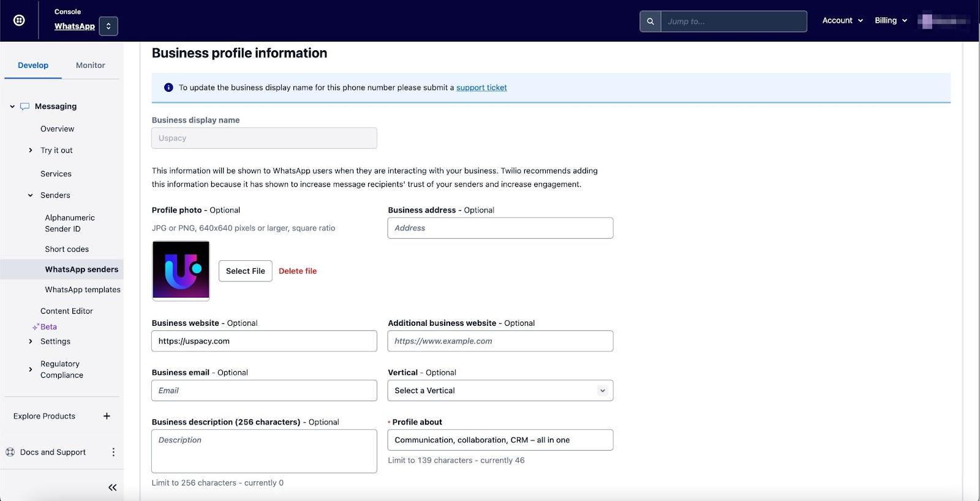Click the Messaging chat bubble icon
This screenshot has width=980, height=501.
click(x=24, y=107)
